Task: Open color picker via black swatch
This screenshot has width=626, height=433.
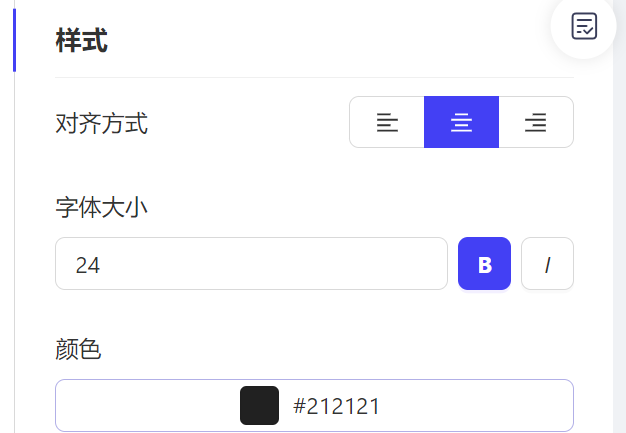Action: tap(260, 405)
